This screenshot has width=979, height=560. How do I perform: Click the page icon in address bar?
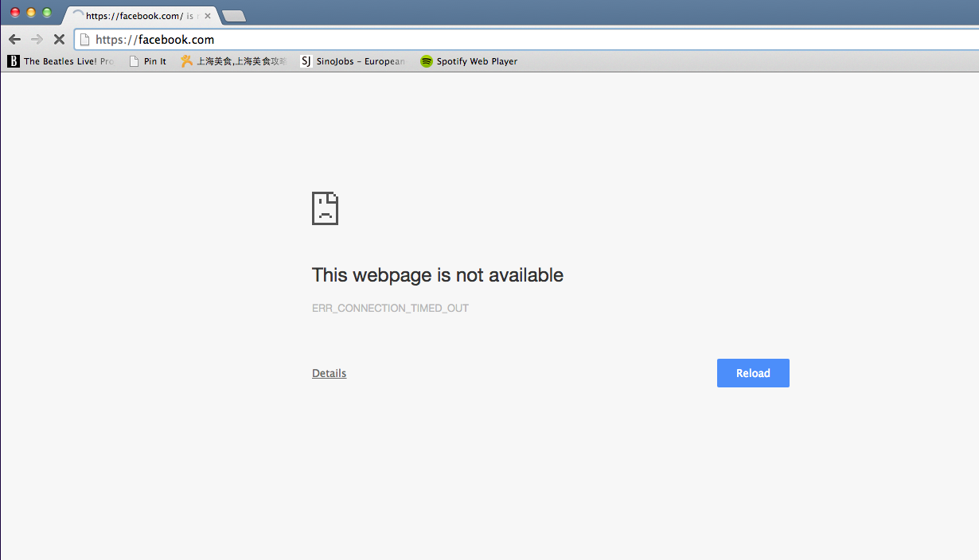(x=85, y=39)
